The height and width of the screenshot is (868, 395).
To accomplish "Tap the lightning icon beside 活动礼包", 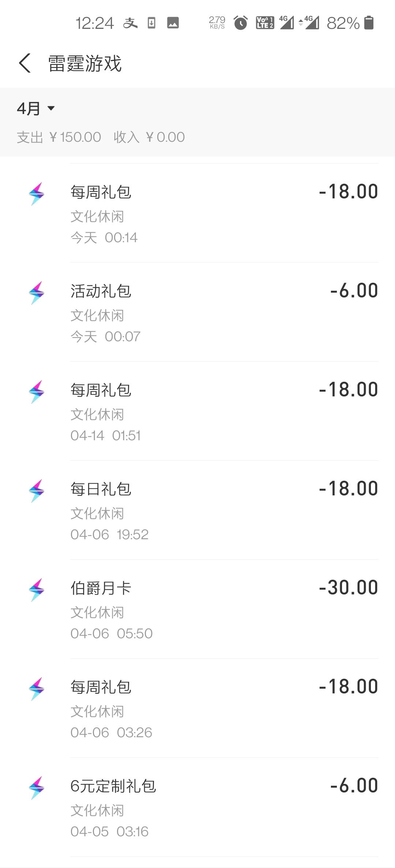I will (37, 293).
